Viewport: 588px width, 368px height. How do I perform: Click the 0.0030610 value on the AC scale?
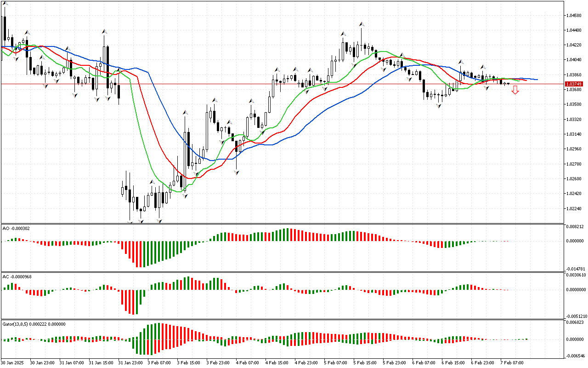tap(576, 275)
